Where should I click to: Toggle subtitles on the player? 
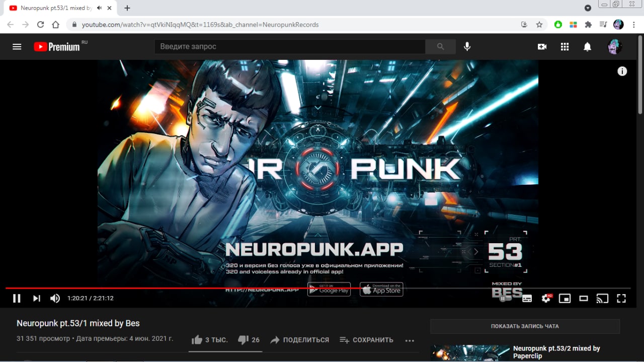[x=527, y=298]
